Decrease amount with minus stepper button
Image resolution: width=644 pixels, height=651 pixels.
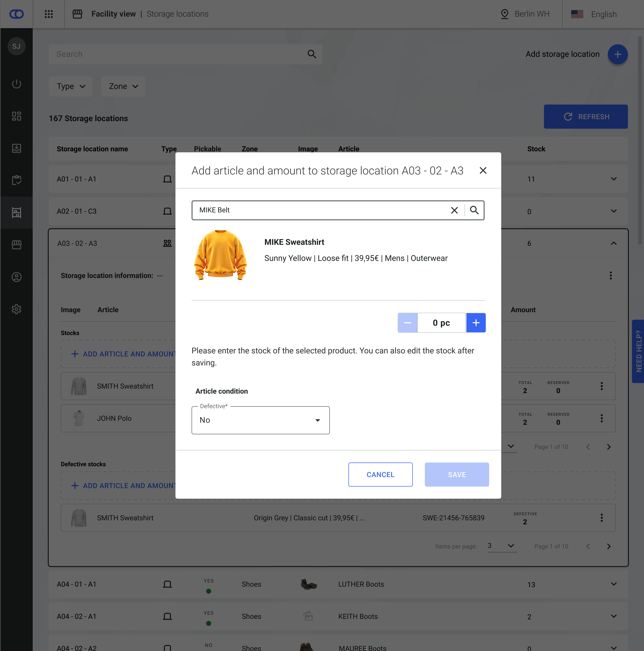407,323
